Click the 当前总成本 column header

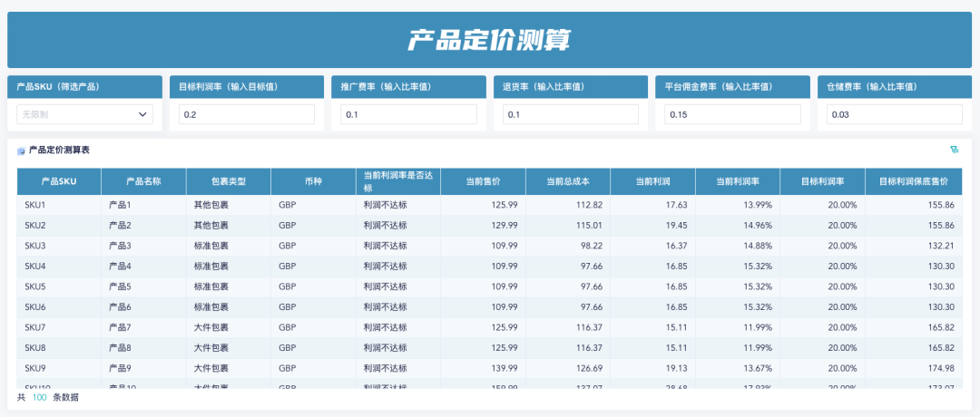568,181
